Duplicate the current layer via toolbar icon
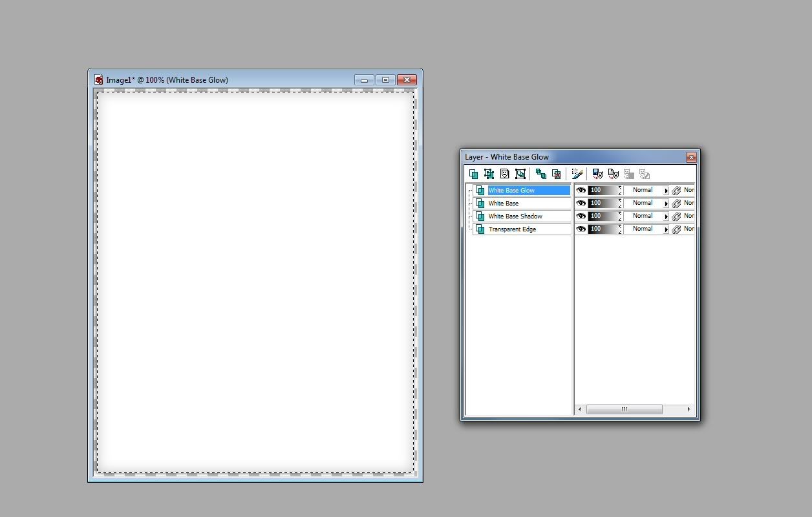The image size is (812, 517). 540,174
